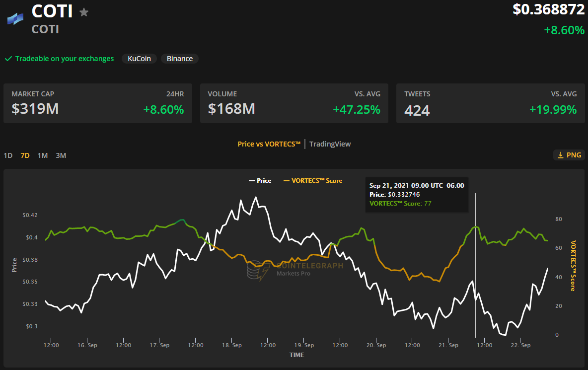Click the COTI heading title
This screenshot has width=588, height=370.
point(52,11)
